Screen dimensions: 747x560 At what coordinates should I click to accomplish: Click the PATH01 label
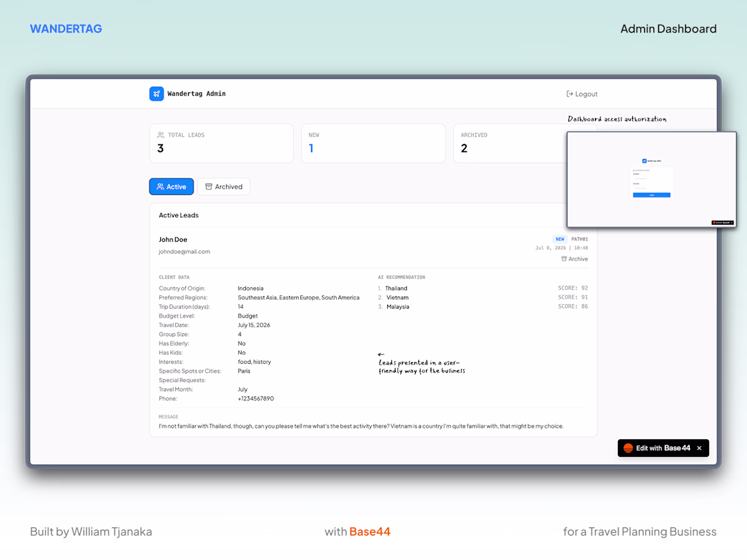pos(580,239)
